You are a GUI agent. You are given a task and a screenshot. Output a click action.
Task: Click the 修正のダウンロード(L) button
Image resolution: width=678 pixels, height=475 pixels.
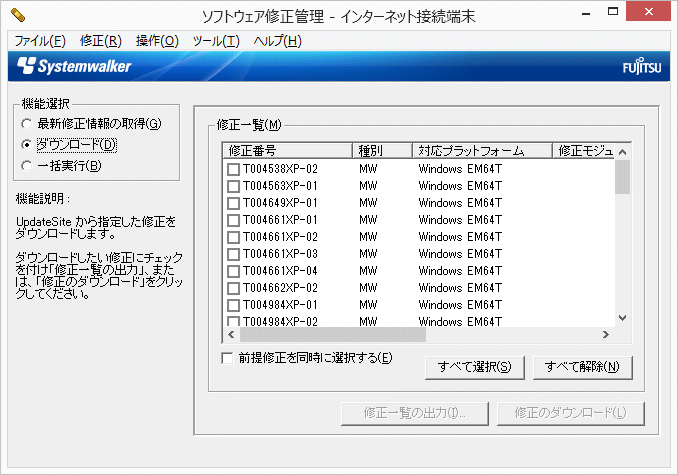570,414
